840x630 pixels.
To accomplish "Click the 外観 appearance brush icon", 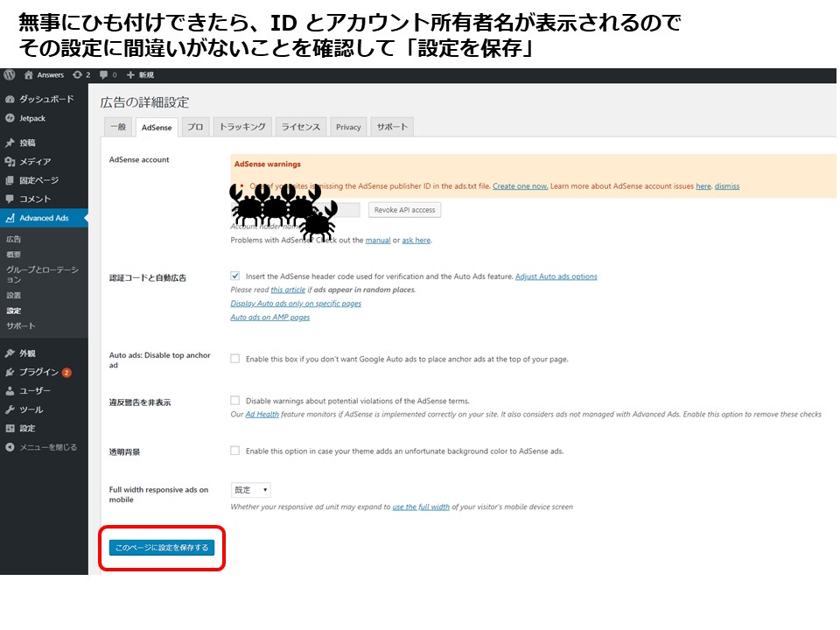I will coord(10,353).
